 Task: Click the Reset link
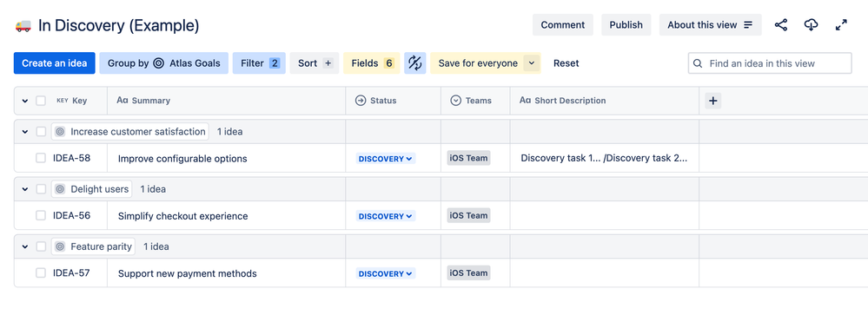coord(566,63)
